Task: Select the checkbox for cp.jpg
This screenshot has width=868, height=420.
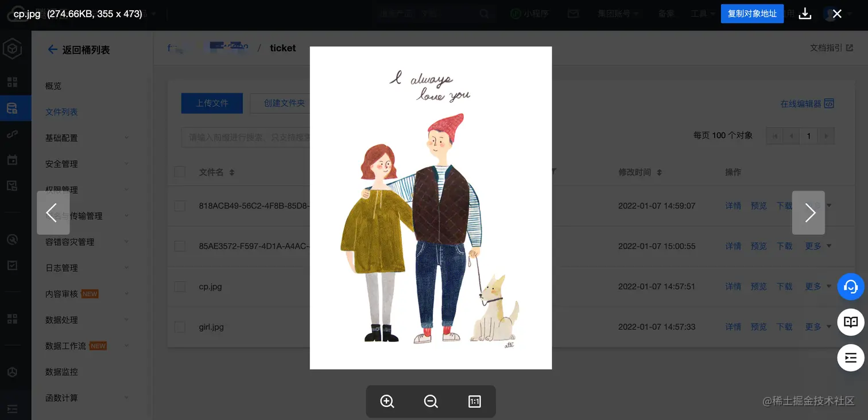Action: click(x=180, y=286)
